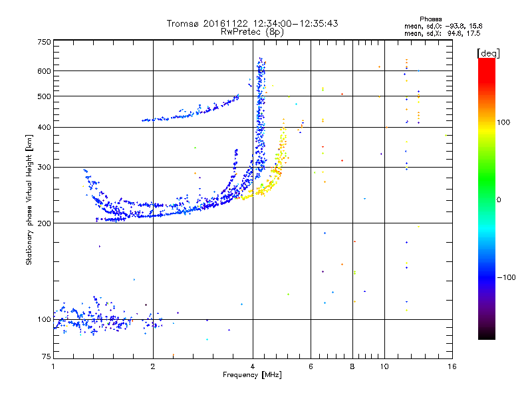The image size is (532, 399).
Task: Click the x-axis tick '4'
Action: click(253, 366)
